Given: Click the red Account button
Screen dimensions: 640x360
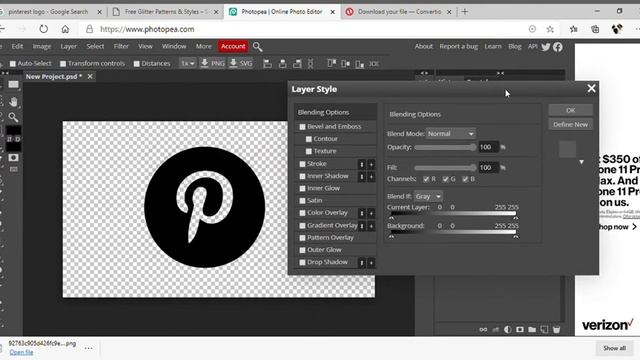Looking at the screenshot, I should click(233, 47).
